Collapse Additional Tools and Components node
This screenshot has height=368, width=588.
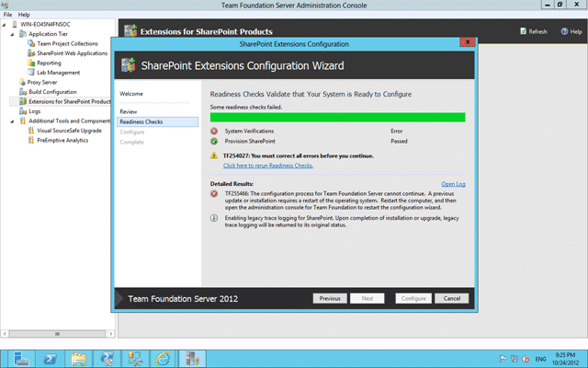pos(12,121)
